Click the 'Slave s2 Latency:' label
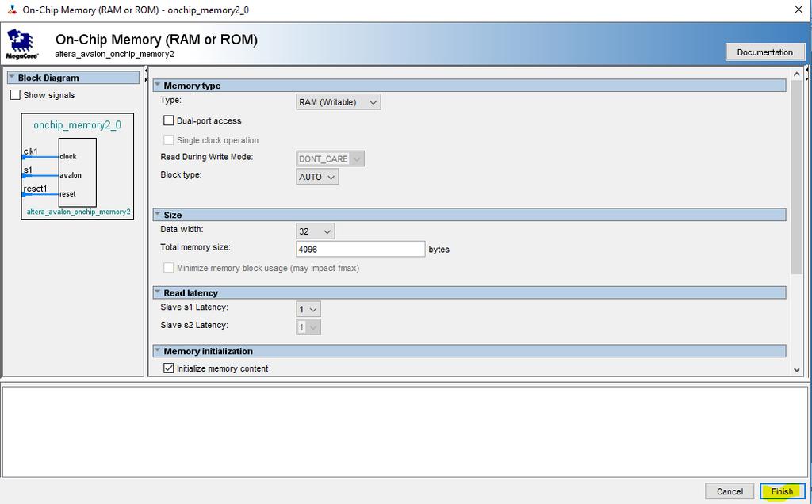The height and width of the screenshot is (504, 812). pyautogui.click(x=194, y=326)
